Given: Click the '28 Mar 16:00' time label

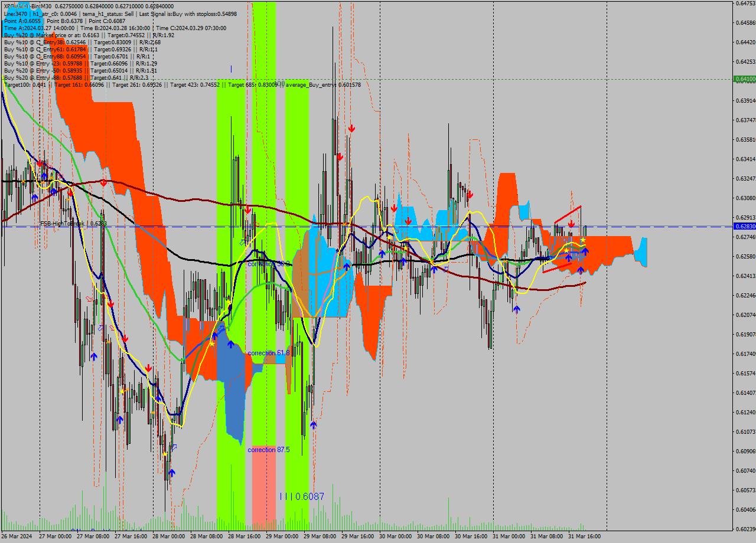Looking at the screenshot, I should point(244,537).
